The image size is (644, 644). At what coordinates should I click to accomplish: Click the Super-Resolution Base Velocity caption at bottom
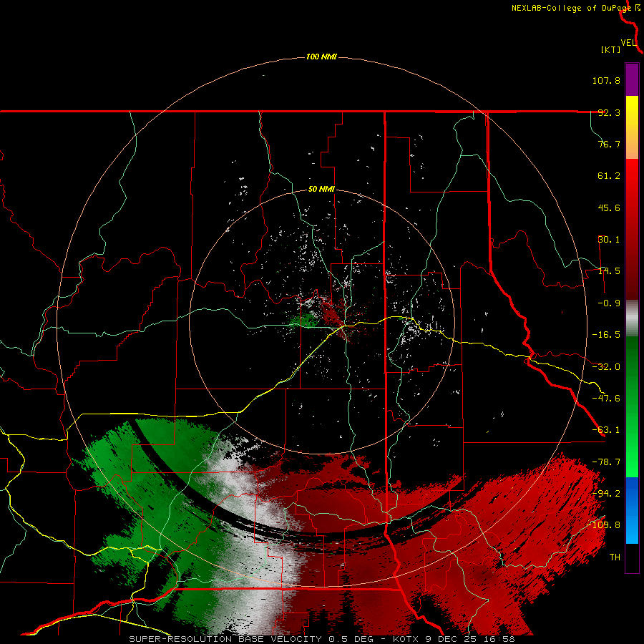(321, 639)
